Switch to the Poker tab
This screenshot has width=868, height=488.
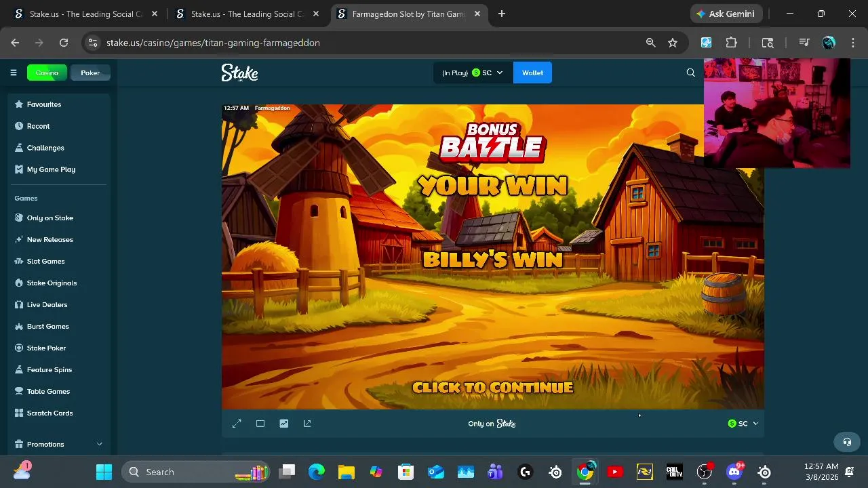point(90,73)
